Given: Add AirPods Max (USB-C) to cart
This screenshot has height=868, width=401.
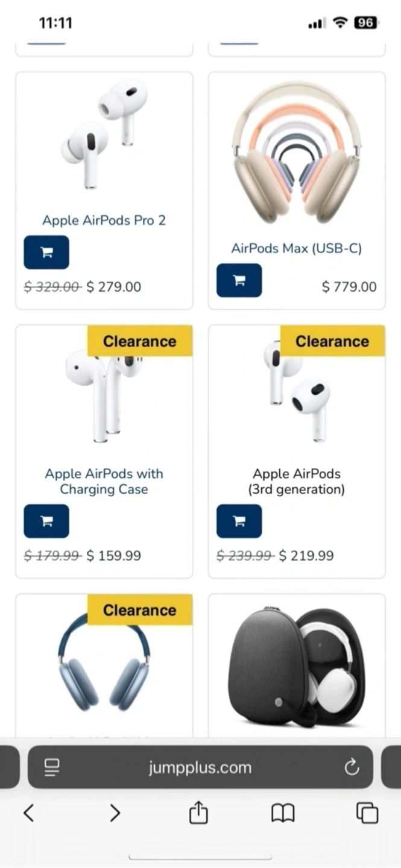Looking at the screenshot, I should [x=239, y=280].
